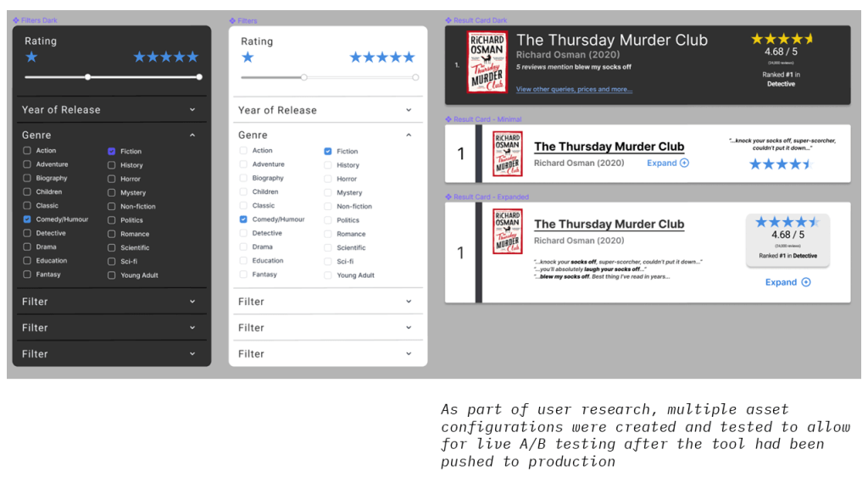Enable Detective checkbox in dark filter panel
This screenshot has height=488, width=868.
(27, 233)
